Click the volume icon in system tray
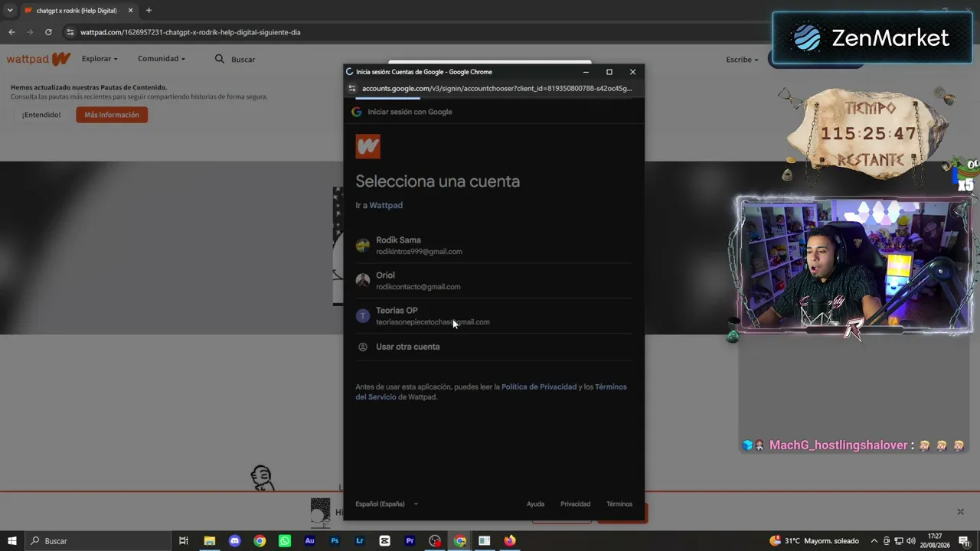This screenshot has height=551, width=980. (911, 541)
